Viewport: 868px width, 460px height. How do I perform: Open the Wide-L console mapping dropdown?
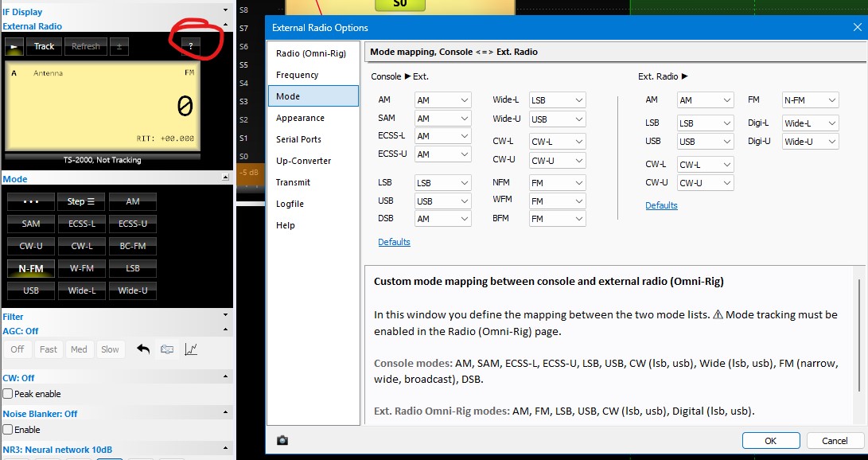(558, 100)
